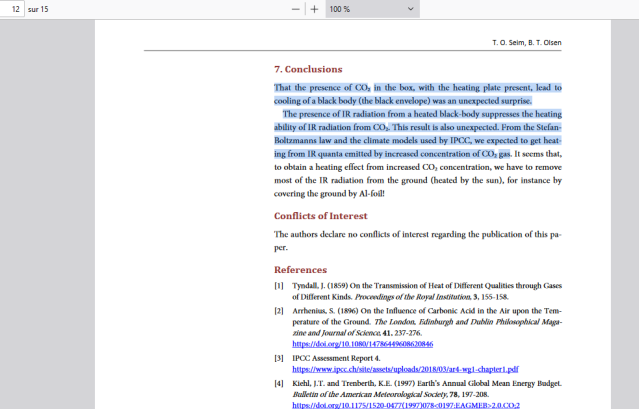The image size is (639, 409).
Task: Click the 'Conflicts of Interest' heading
Action: (320, 216)
